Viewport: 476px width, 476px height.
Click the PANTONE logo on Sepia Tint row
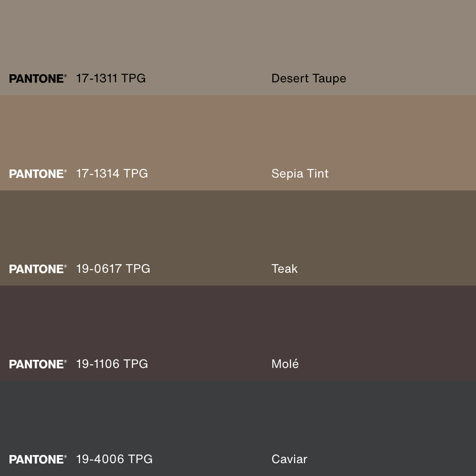[x=38, y=174]
